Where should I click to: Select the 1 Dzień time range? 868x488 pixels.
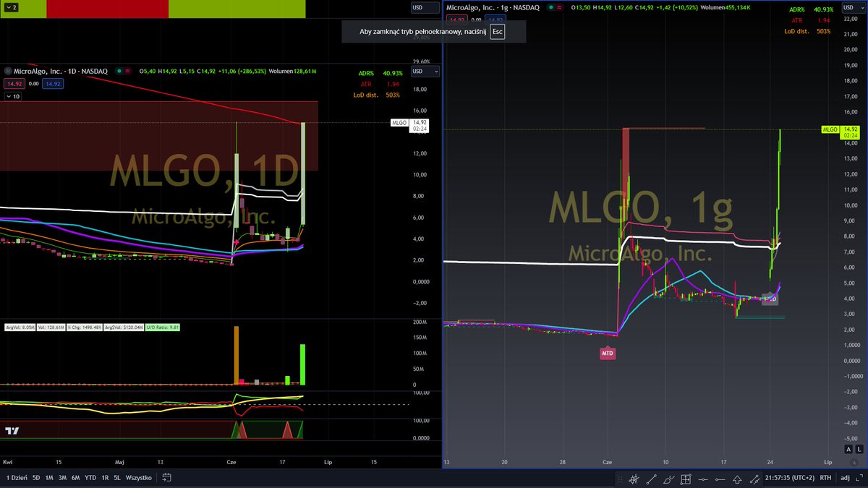pos(17,477)
